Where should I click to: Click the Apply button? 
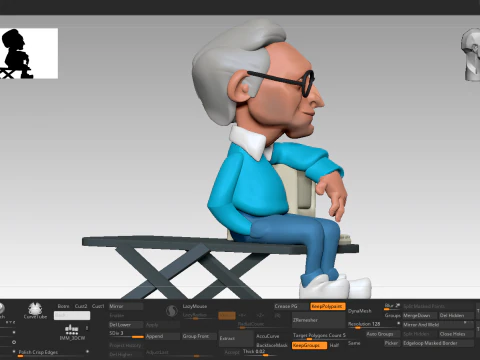tap(162, 325)
